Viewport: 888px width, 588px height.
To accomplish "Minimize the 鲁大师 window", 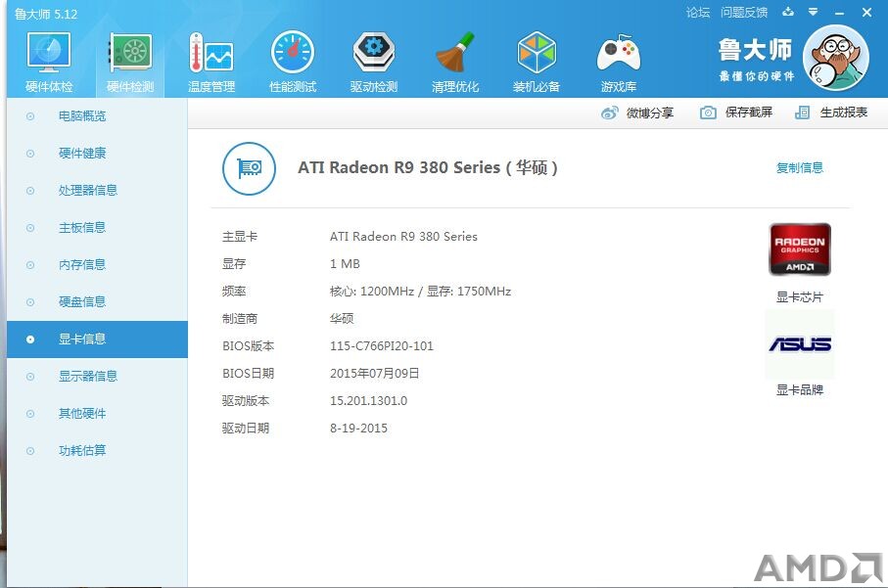I will pos(839,13).
